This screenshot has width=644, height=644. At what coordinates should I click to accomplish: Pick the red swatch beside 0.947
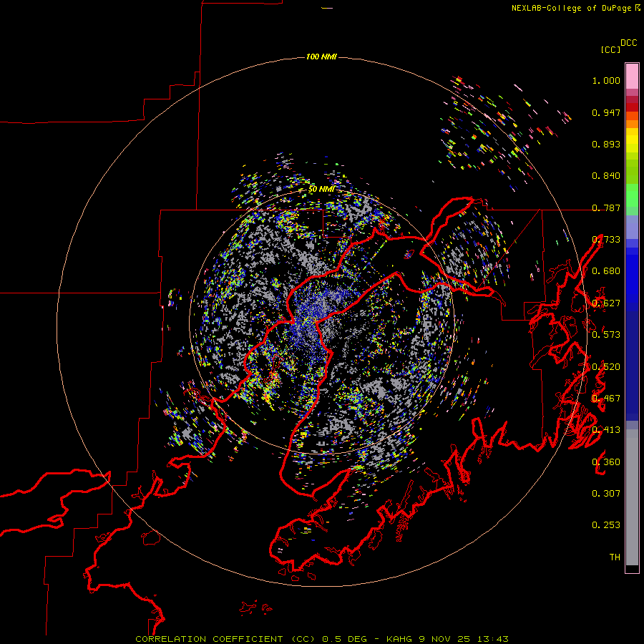(632, 107)
